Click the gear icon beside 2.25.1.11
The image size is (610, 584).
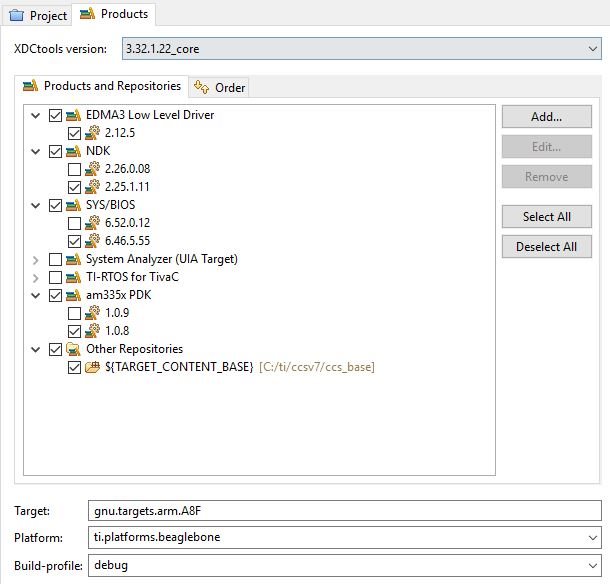coord(92,187)
